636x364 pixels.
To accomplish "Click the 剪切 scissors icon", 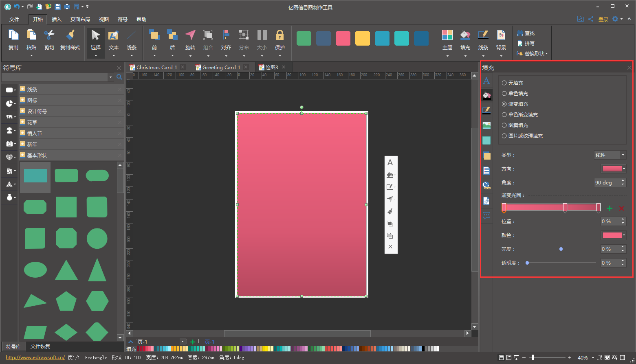I will (49, 35).
